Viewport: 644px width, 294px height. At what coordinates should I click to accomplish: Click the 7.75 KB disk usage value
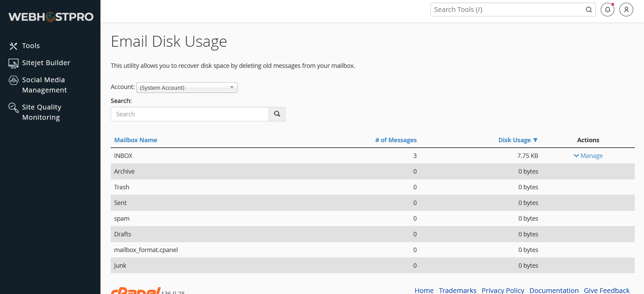coord(528,156)
